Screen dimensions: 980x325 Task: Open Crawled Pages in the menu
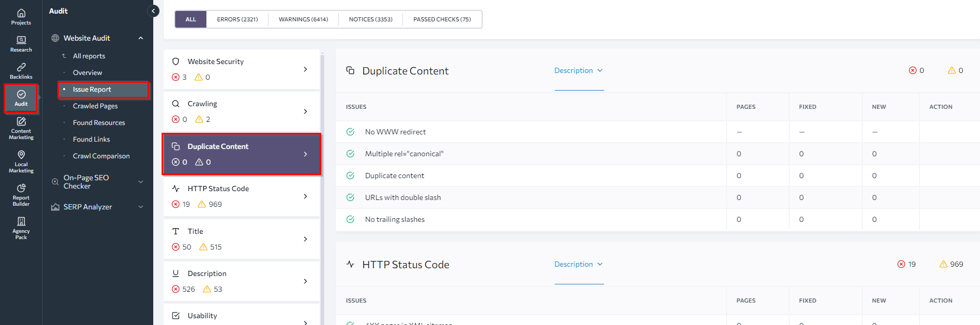pos(95,106)
